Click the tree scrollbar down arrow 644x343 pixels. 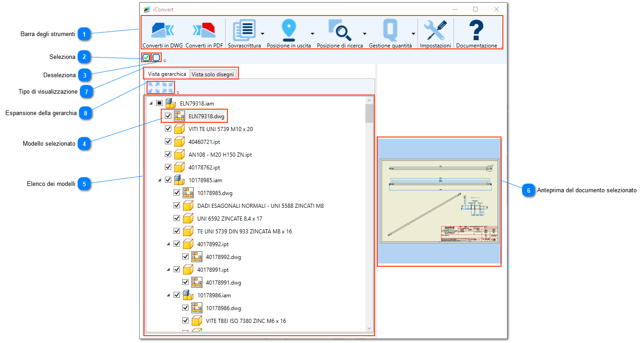(369, 328)
